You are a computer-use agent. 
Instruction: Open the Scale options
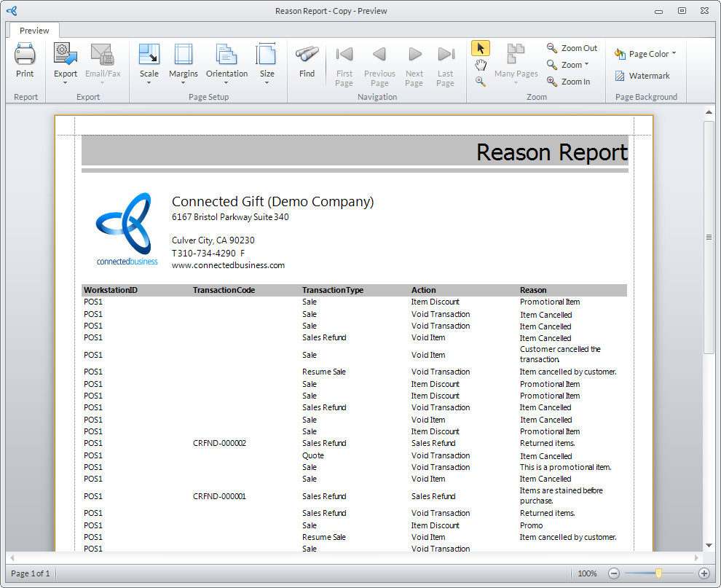pos(149,55)
